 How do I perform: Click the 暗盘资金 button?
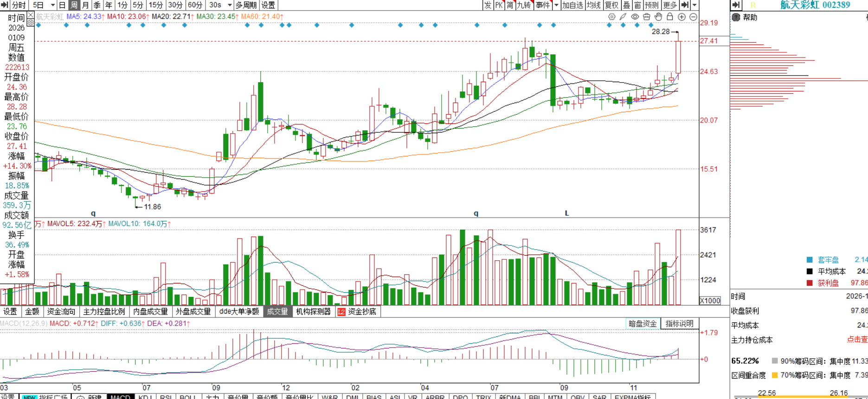(643, 324)
